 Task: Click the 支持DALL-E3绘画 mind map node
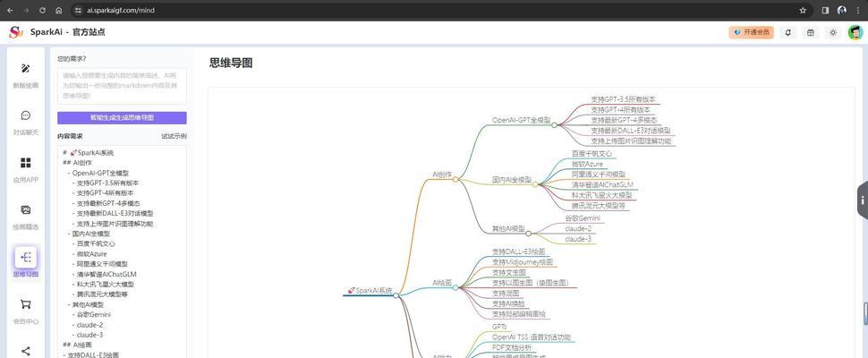(518, 251)
